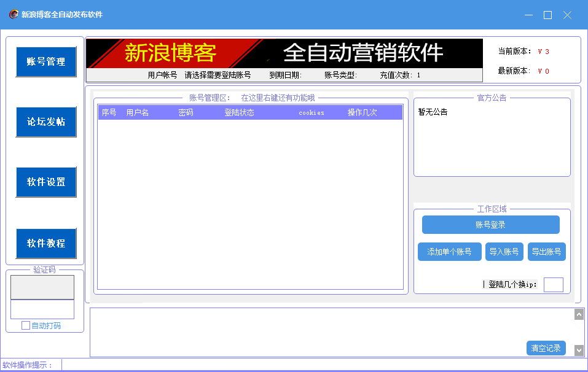
Task: Click the 最新版本 V 0 value
Action: pyautogui.click(x=543, y=71)
